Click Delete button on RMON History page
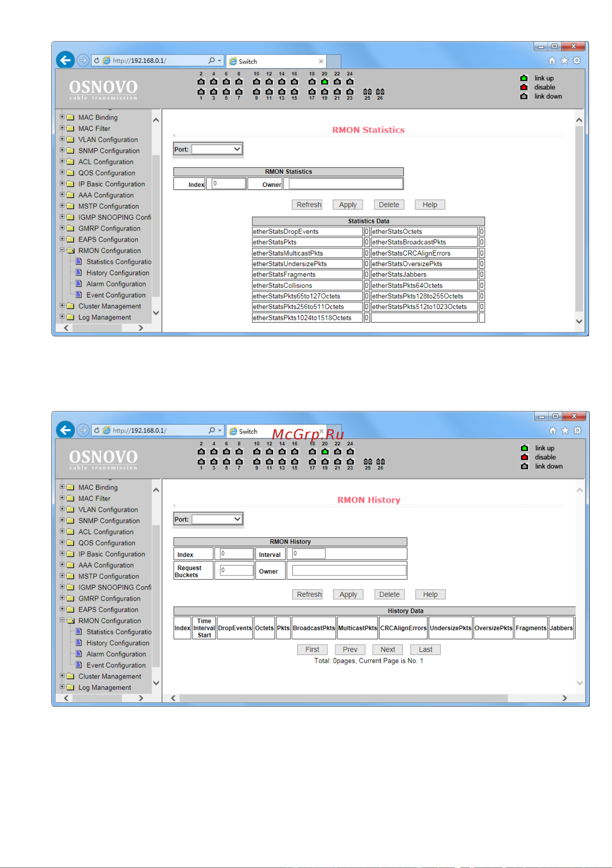The height and width of the screenshot is (868, 612). [389, 594]
